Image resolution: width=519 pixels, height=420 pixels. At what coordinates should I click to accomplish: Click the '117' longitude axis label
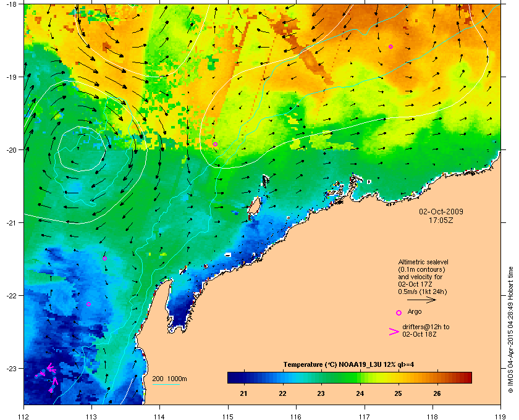tap(364, 416)
